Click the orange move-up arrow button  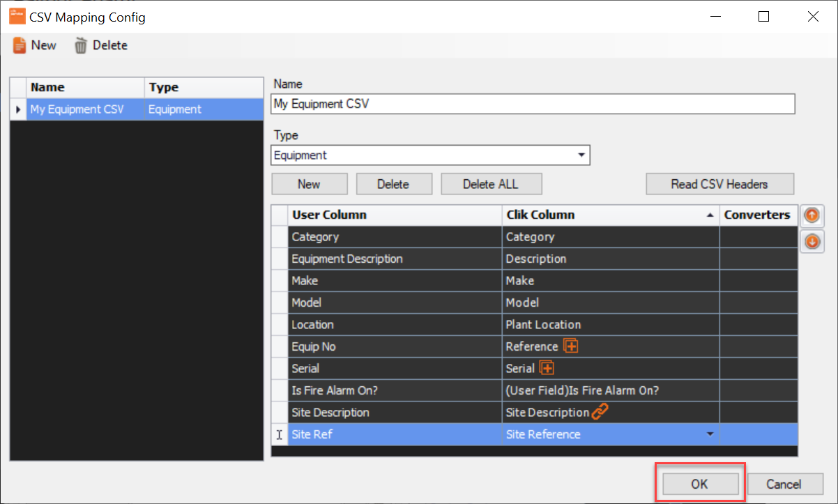[812, 215]
